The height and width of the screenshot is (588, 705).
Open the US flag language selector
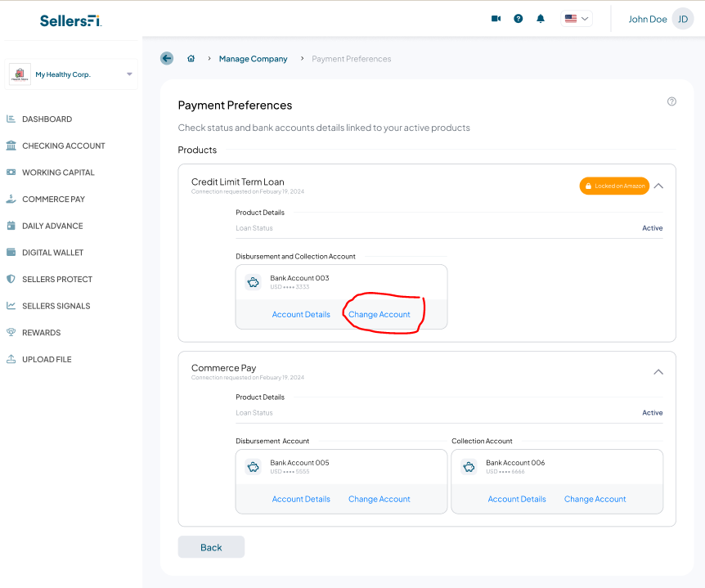pos(577,19)
